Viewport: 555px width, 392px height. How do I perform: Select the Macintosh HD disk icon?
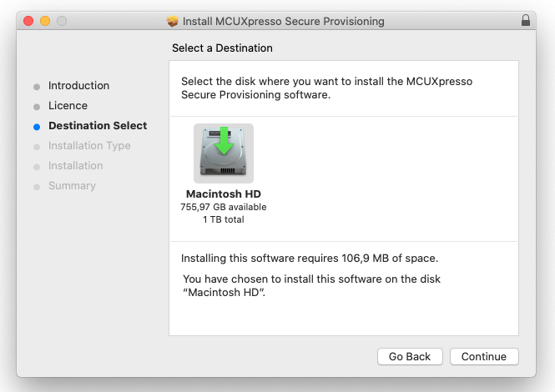(223, 153)
